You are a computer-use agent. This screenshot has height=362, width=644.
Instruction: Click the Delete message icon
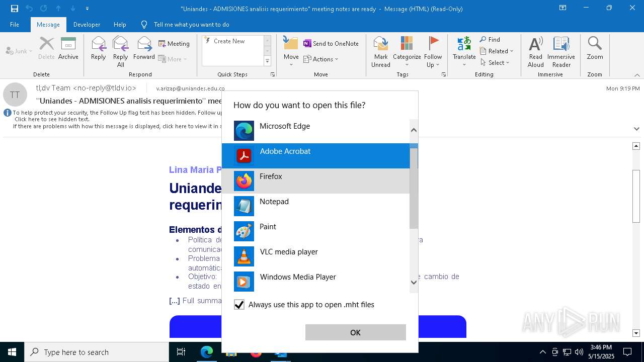46,48
